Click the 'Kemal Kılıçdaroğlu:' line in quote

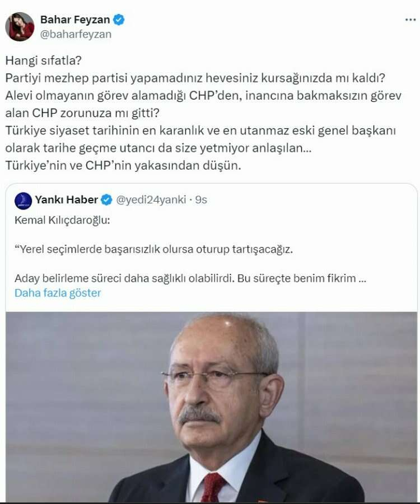coord(62,220)
